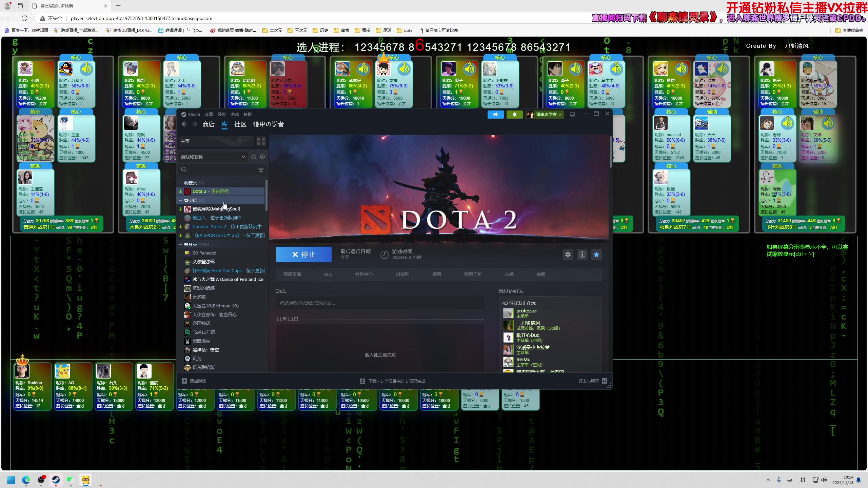Image resolution: width=868 pixels, height=488 pixels.
Task: Toggle Dota 2 favorite star
Action: (596, 255)
